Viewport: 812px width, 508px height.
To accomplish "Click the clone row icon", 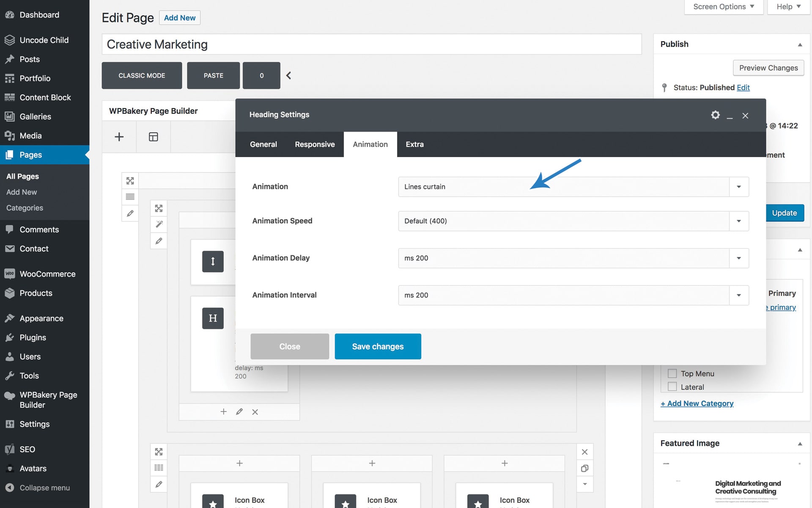I will pos(584,468).
